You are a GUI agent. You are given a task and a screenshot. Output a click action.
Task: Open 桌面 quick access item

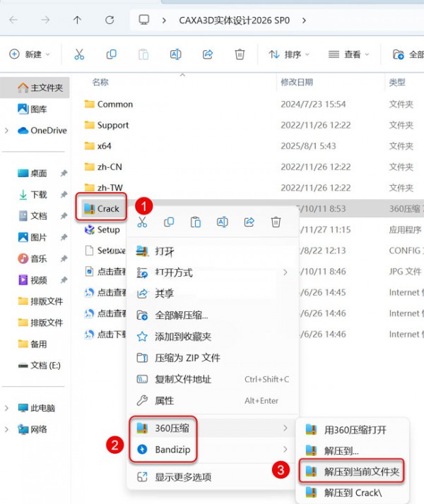(33, 173)
